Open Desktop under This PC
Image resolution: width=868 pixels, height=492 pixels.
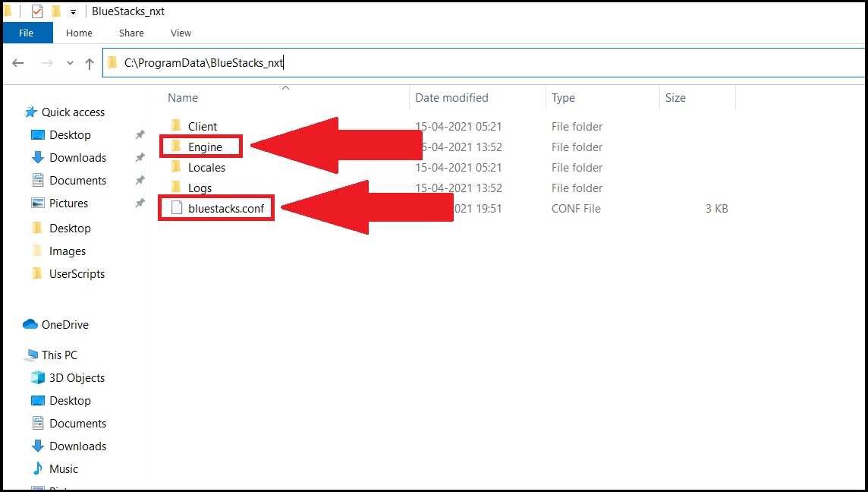70,401
